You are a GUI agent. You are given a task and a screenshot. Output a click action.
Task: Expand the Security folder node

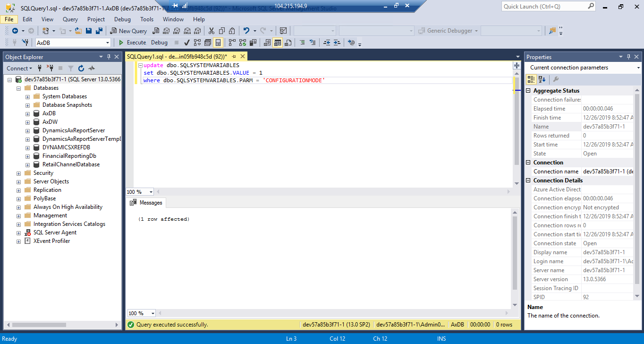[x=19, y=173]
